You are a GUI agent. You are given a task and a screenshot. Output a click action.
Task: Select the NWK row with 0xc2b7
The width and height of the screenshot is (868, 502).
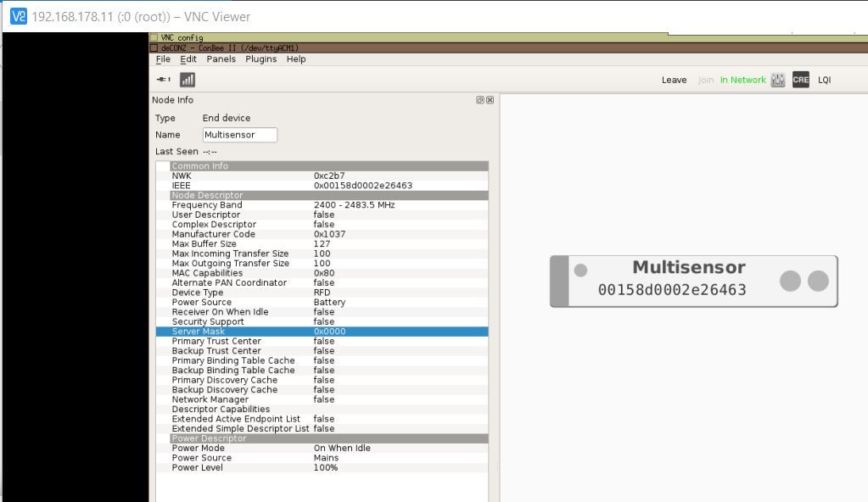322,176
